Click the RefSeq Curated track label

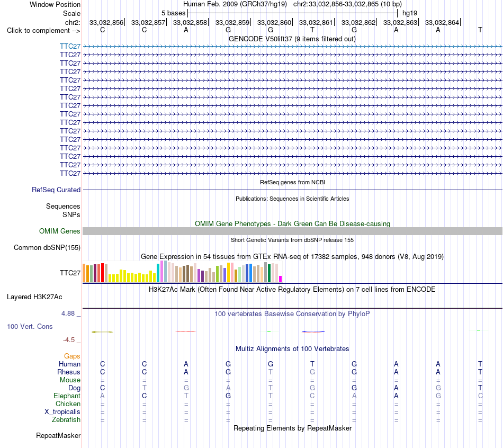click(56, 190)
